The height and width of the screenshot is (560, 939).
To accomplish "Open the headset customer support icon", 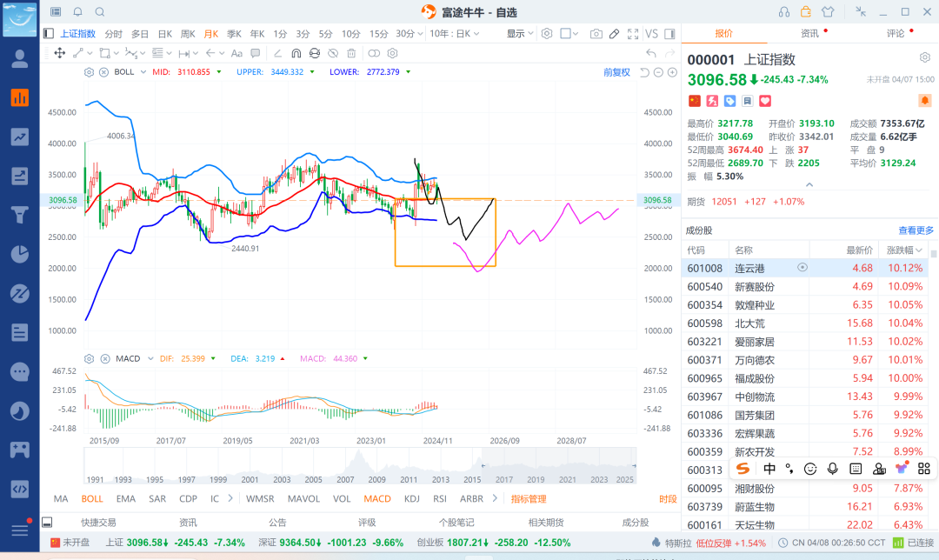I will [x=784, y=11].
